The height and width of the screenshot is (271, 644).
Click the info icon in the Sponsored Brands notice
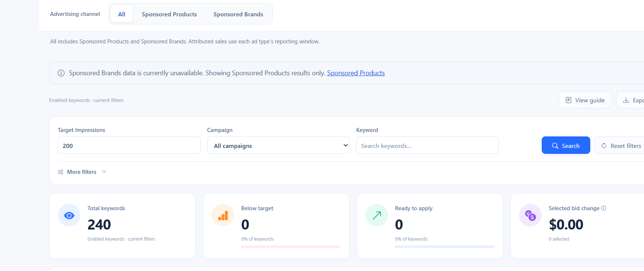[61, 73]
